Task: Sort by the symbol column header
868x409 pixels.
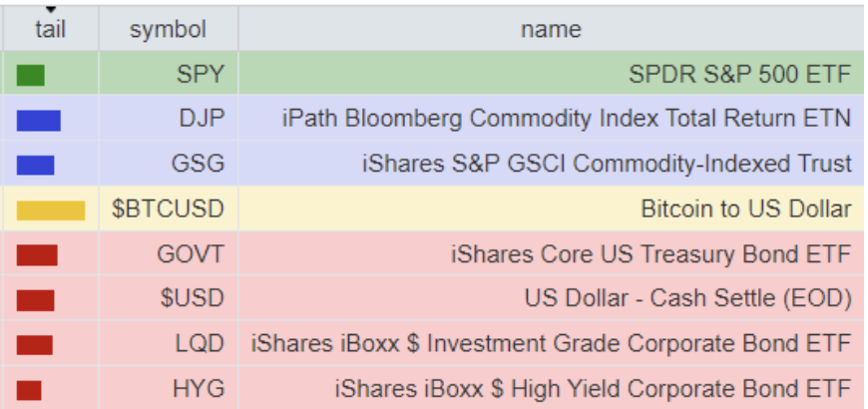Action: 168,30
